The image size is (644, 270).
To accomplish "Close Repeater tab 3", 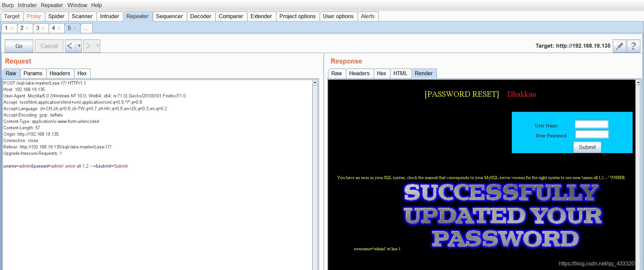I will point(43,29).
